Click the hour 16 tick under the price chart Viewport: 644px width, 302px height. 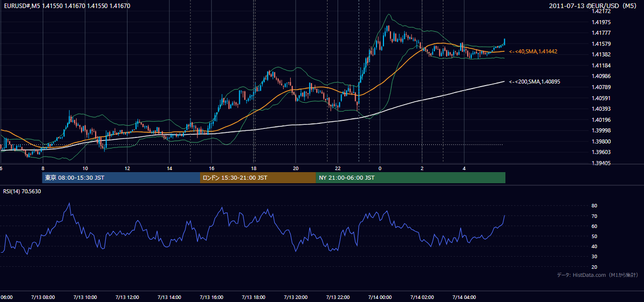[x=212, y=168]
